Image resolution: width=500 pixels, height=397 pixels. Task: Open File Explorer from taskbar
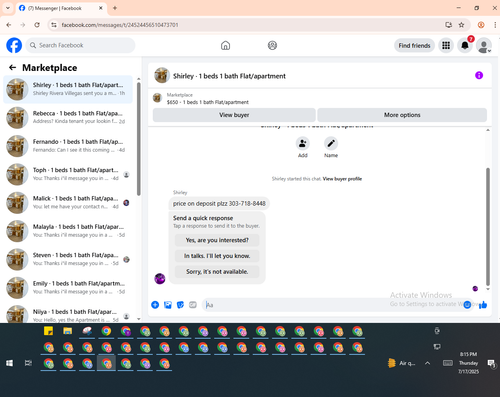tap(68, 331)
